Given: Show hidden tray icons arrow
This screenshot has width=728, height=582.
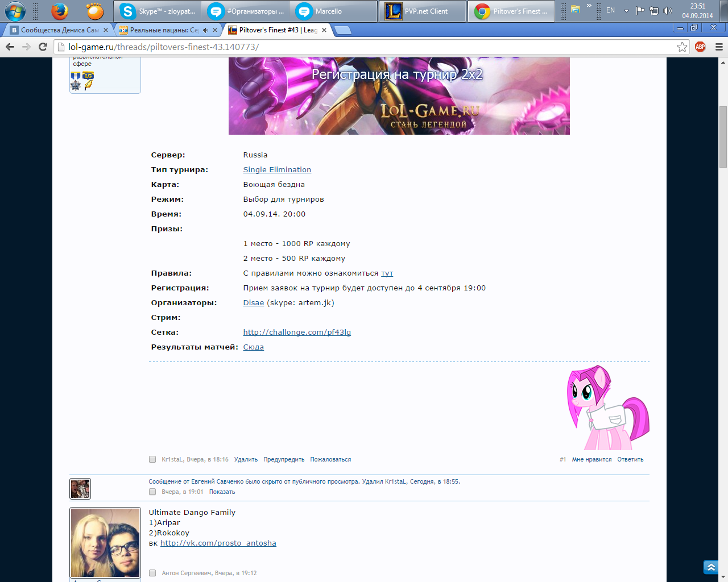Looking at the screenshot, I should point(626,11).
